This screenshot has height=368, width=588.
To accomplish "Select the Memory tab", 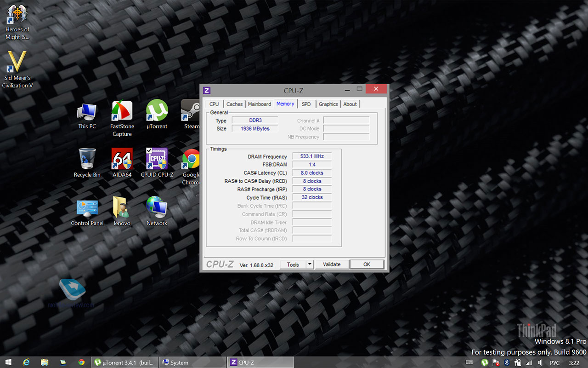I will [285, 104].
